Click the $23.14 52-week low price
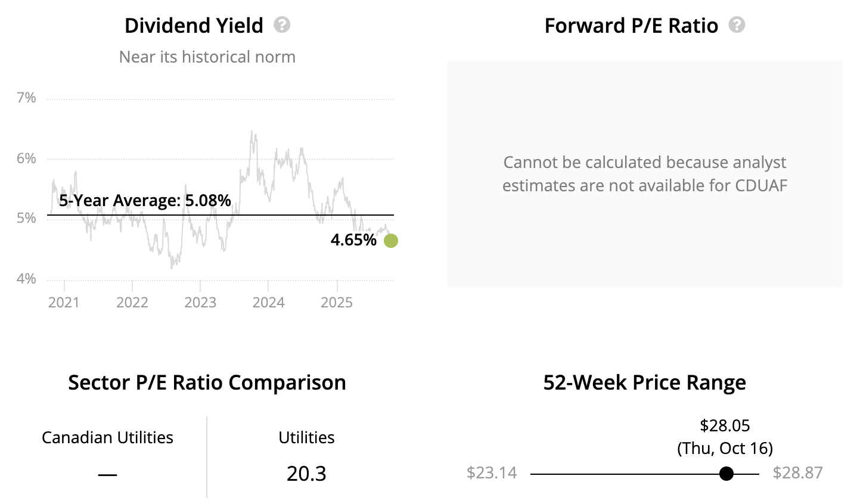Screen dimensions: 857x504 (492, 473)
